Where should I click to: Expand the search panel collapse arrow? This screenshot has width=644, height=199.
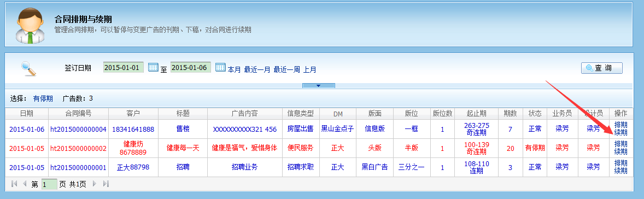coord(319,85)
